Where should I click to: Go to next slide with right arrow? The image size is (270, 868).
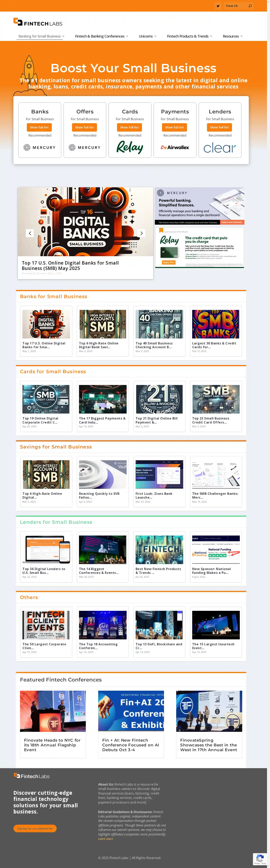point(141,233)
